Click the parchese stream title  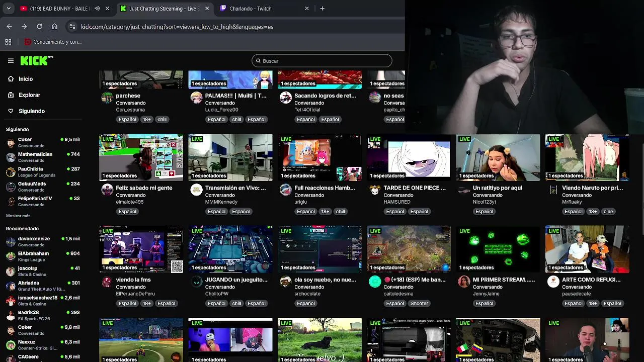128,96
